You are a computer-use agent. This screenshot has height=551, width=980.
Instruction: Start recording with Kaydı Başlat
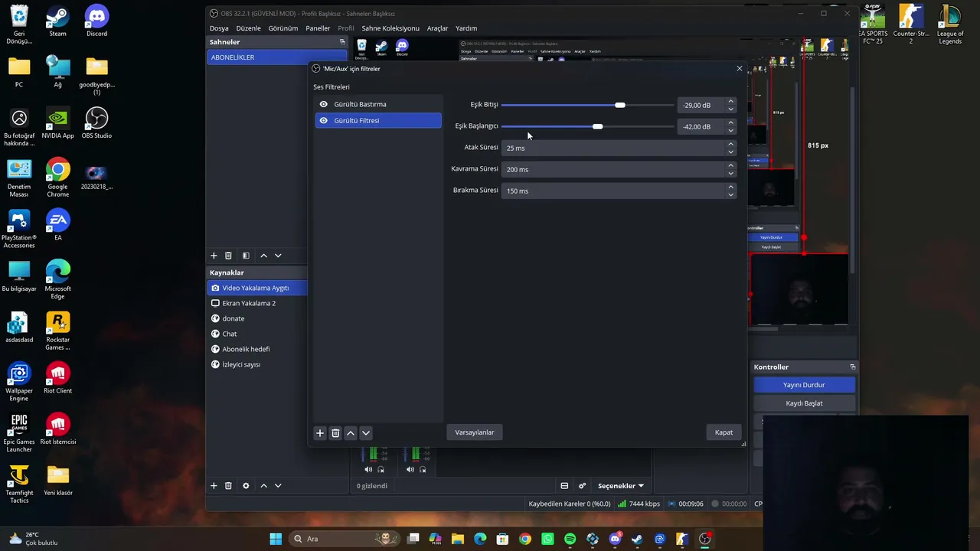[x=804, y=403]
